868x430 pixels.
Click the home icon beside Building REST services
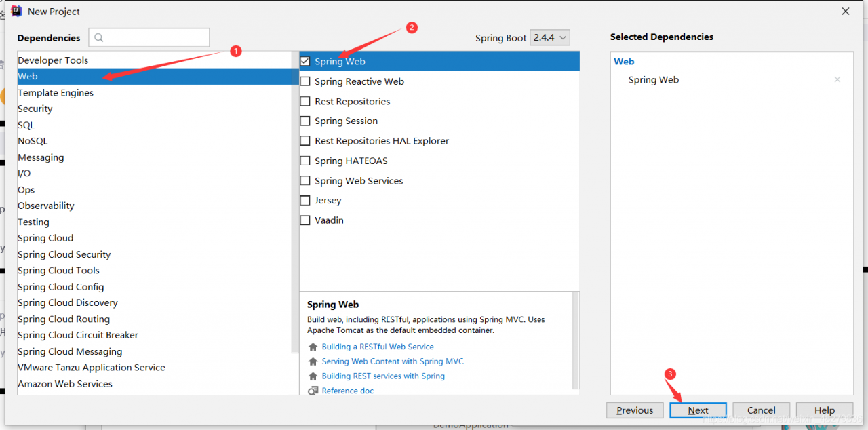(313, 376)
